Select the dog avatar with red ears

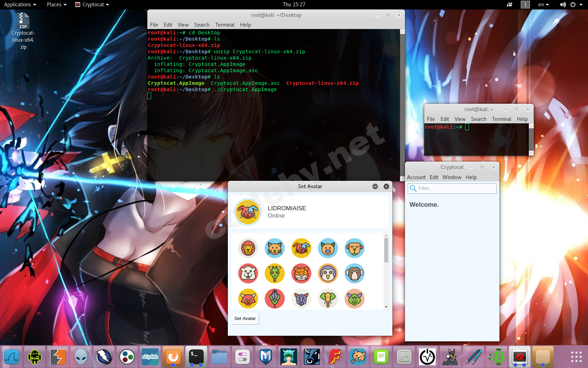[x=355, y=248]
